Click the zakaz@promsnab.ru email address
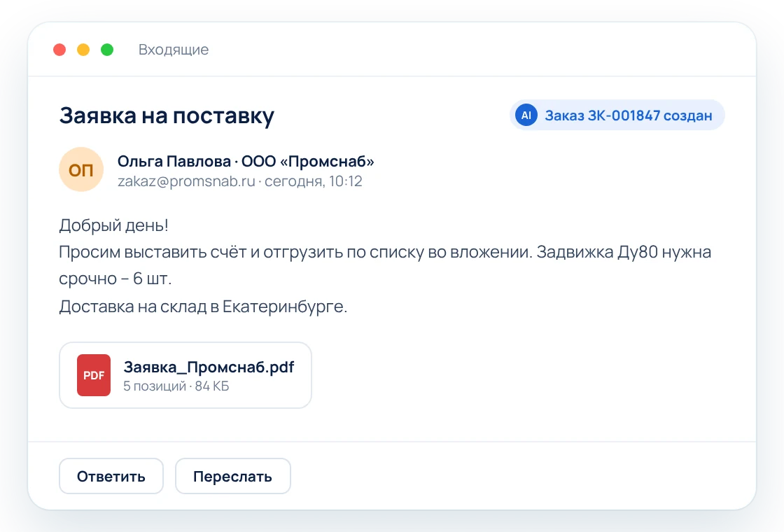 (186, 181)
